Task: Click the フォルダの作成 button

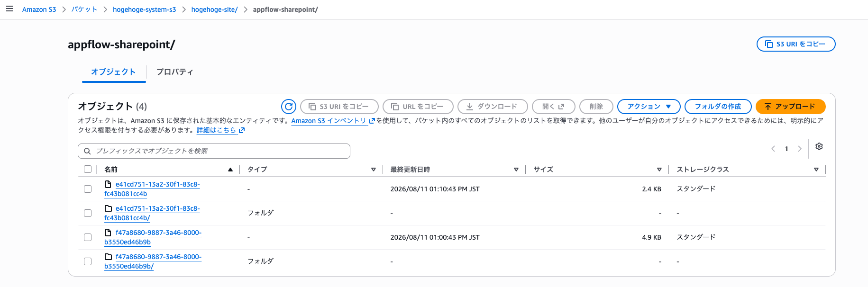Action: pyautogui.click(x=718, y=107)
